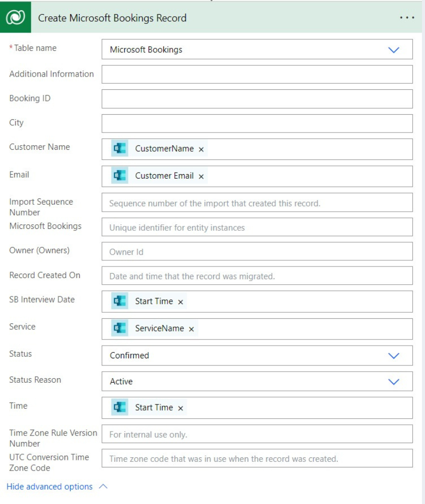Remove the ServiceName dynamic token
This screenshot has width=425, height=504.
coord(192,329)
